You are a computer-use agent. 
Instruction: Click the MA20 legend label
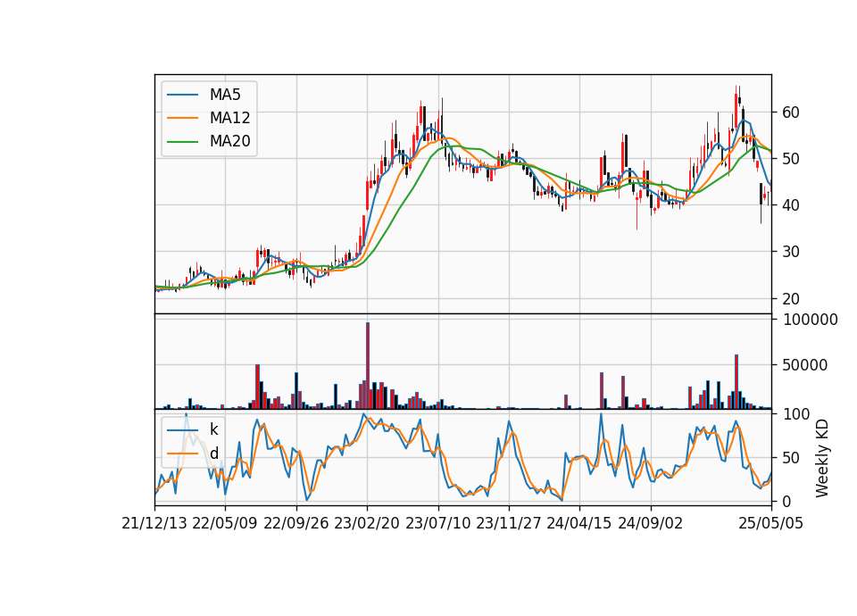(x=229, y=142)
